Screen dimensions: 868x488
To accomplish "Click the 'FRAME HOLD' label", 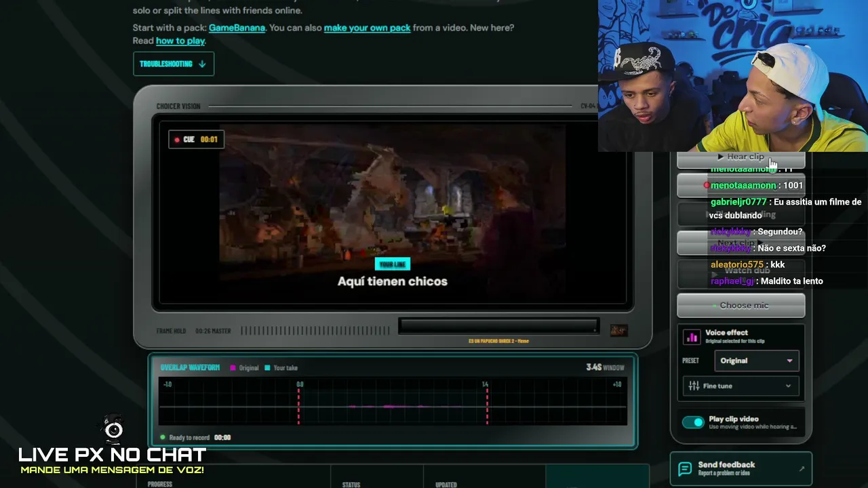I will pyautogui.click(x=171, y=331).
